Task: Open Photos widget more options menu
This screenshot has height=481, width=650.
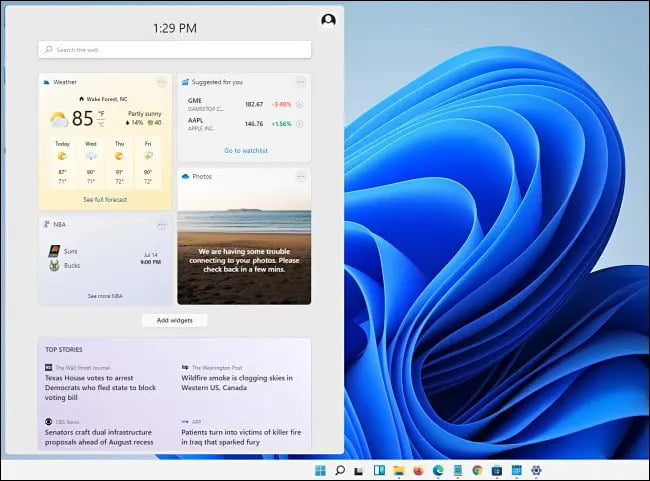Action: pos(301,177)
